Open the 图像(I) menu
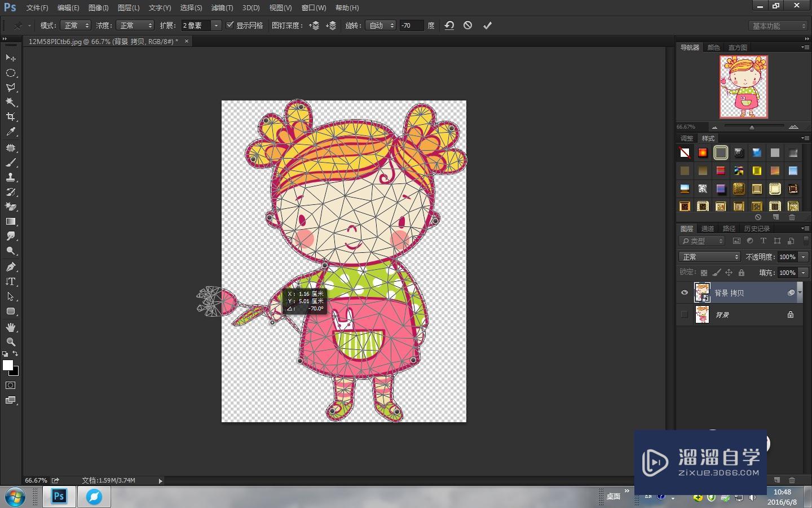 98,8
